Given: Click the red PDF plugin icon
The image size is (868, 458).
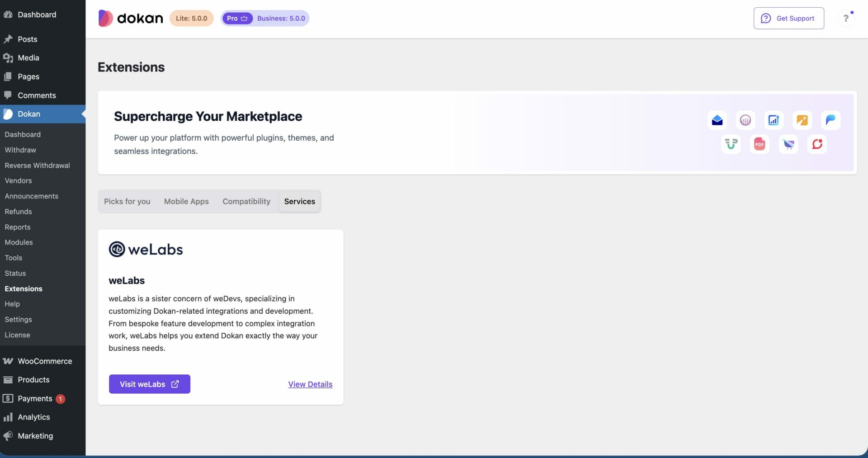Looking at the screenshot, I should 759,144.
